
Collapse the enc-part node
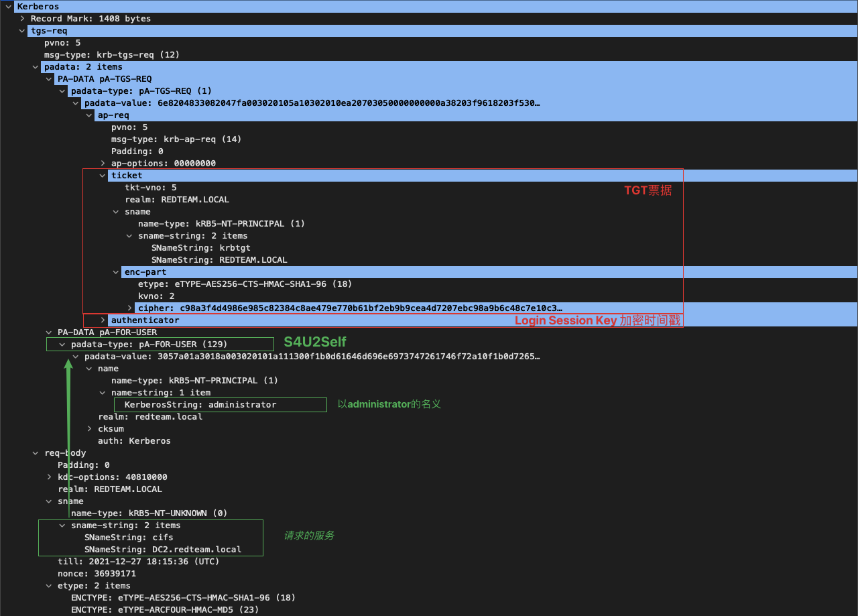click(116, 272)
